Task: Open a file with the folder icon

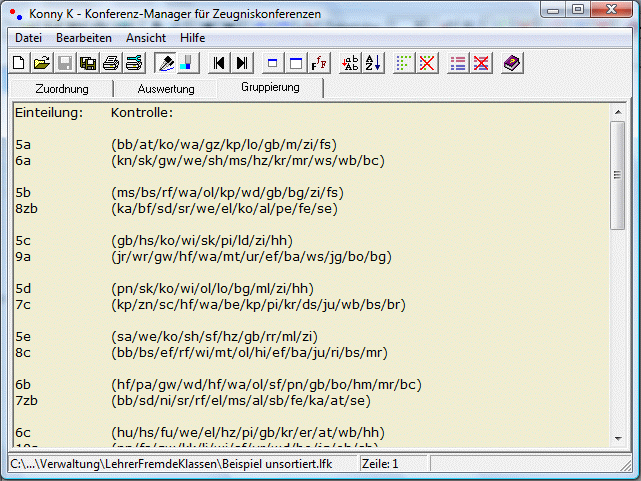Action: click(x=41, y=63)
